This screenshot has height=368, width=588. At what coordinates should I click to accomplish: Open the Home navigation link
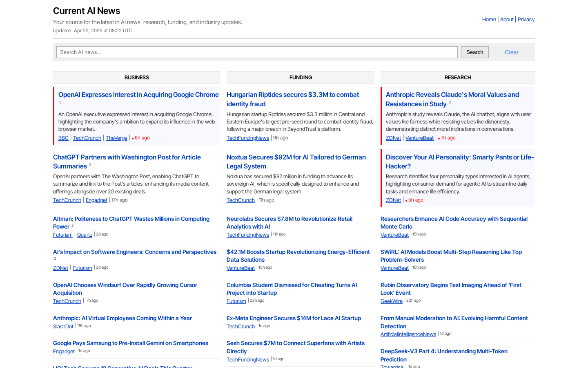[x=489, y=19]
